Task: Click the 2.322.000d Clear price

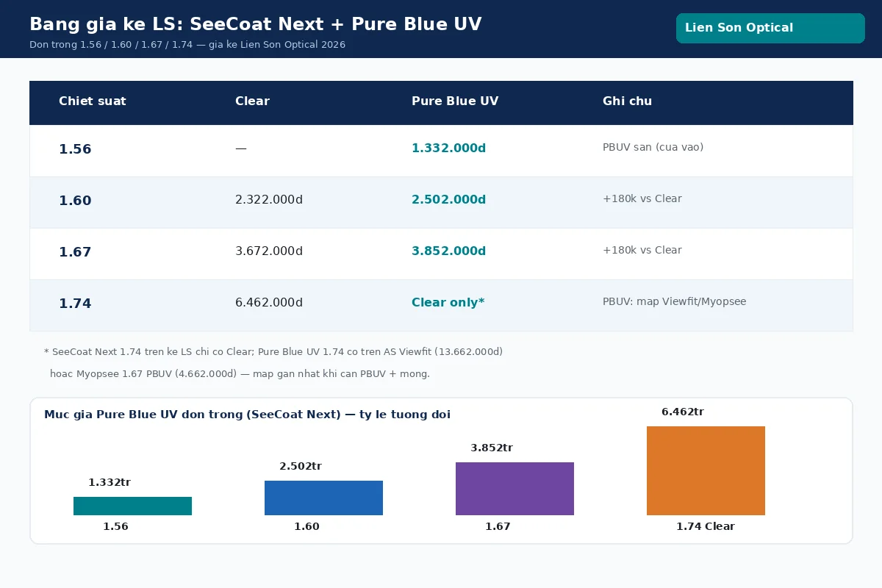Action: tap(269, 200)
